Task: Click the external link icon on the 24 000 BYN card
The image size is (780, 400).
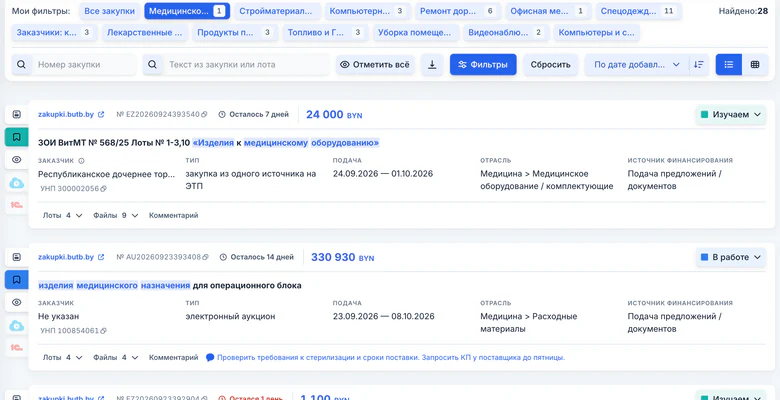Action: [101, 114]
